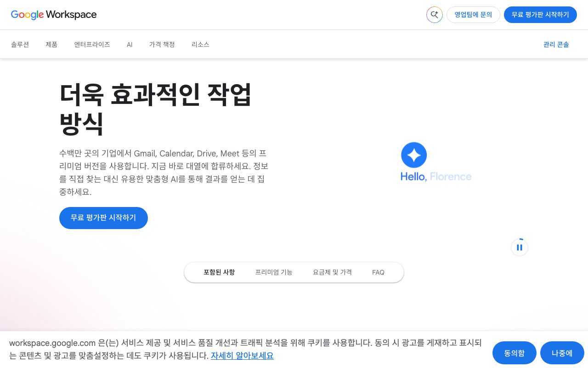Viewport: 588px width, 368px height.
Task: Click the 더욱 효과적인 작업 방식 heading
Action: click(156, 109)
